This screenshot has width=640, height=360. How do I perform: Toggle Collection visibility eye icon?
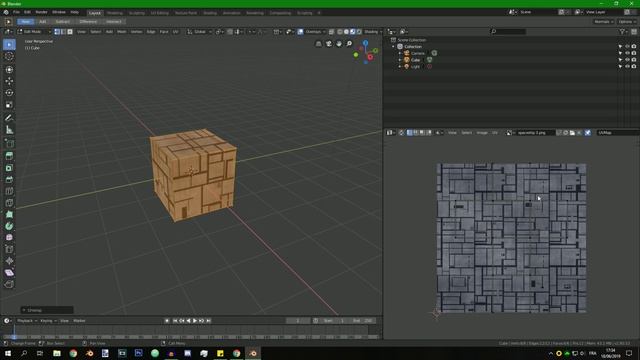point(627,47)
